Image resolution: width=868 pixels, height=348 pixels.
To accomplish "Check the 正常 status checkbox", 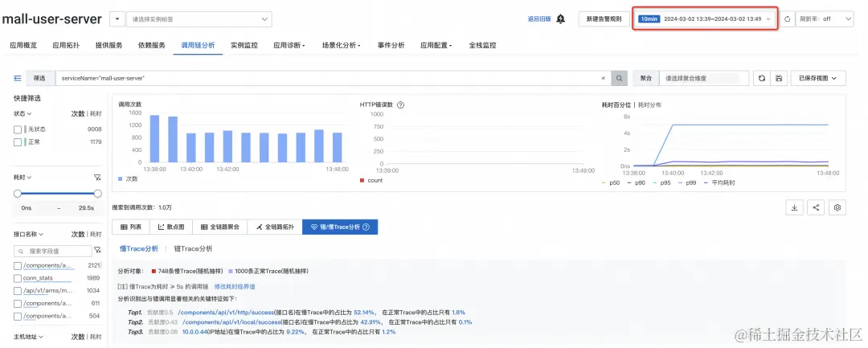I will click(18, 142).
